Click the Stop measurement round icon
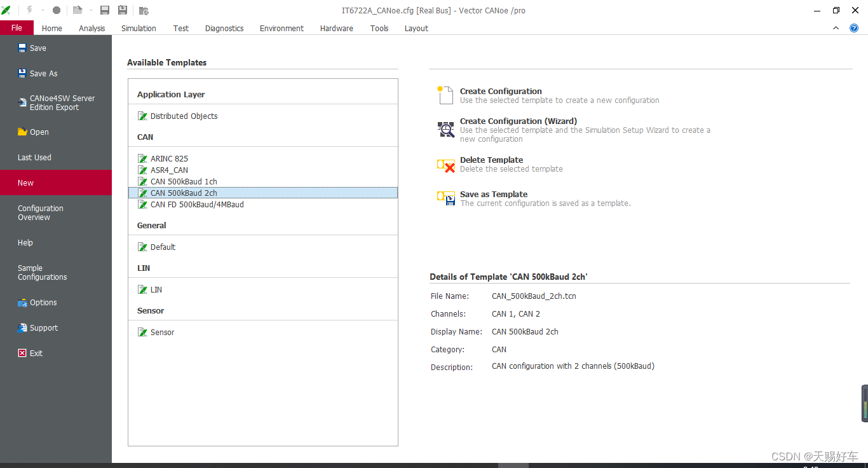868x468 pixels. tap(57, 10)
